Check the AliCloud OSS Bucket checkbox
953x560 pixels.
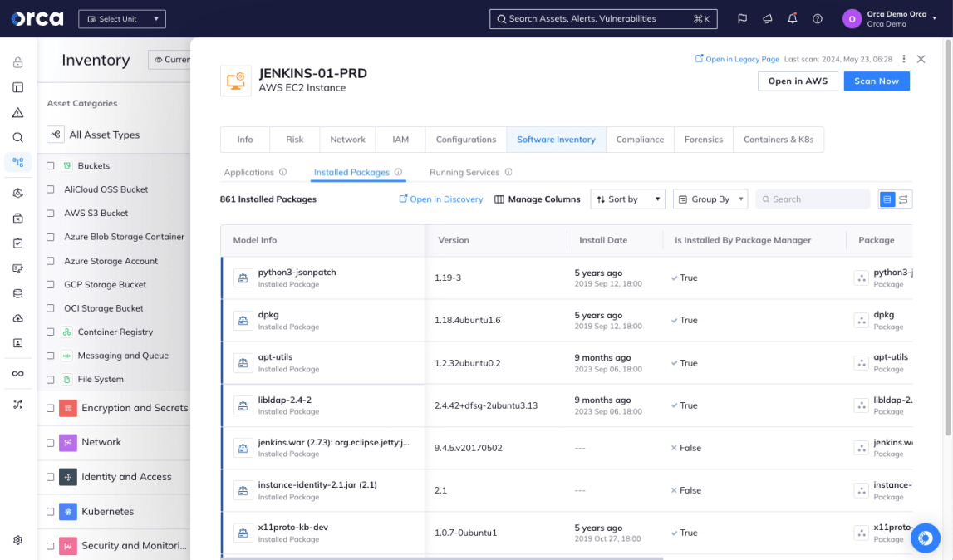(51, 189)
